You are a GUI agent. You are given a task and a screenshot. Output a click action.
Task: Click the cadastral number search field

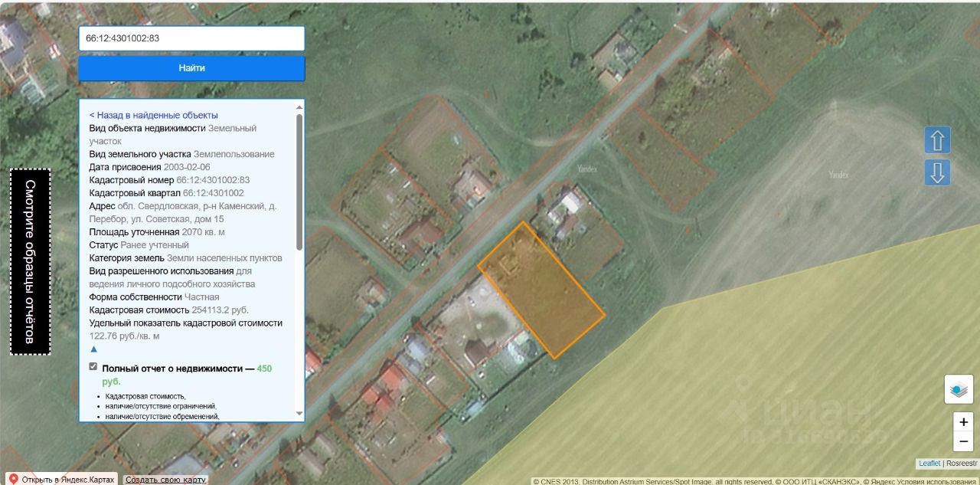(191, 38)
